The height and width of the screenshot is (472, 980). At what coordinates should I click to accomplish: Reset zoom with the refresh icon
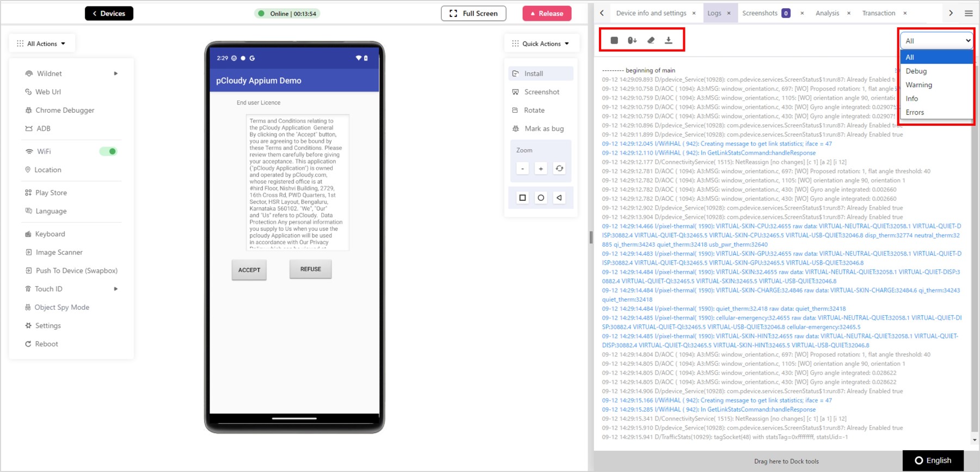tap(559, 168)
